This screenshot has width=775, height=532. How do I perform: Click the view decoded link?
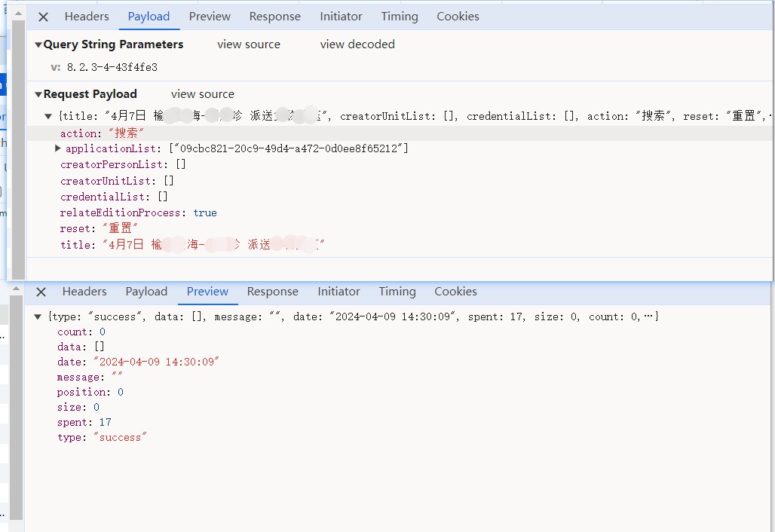(x=357, y=44)
